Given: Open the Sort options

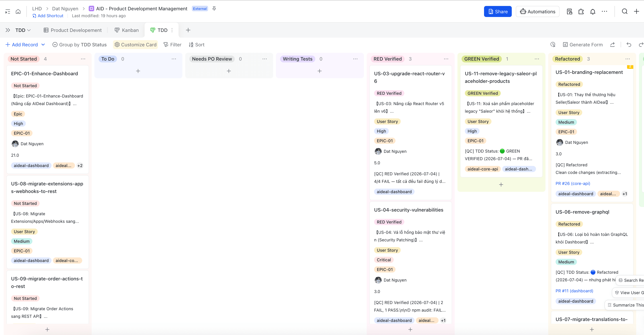Looking at the screenshot, I should coord(196,45).
